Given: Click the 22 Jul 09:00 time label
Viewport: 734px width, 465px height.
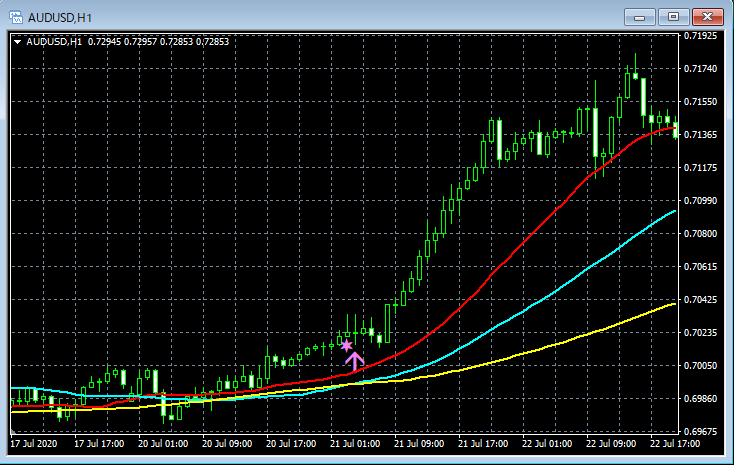Looking at the screenshot, I should click(x=611, y=443).
